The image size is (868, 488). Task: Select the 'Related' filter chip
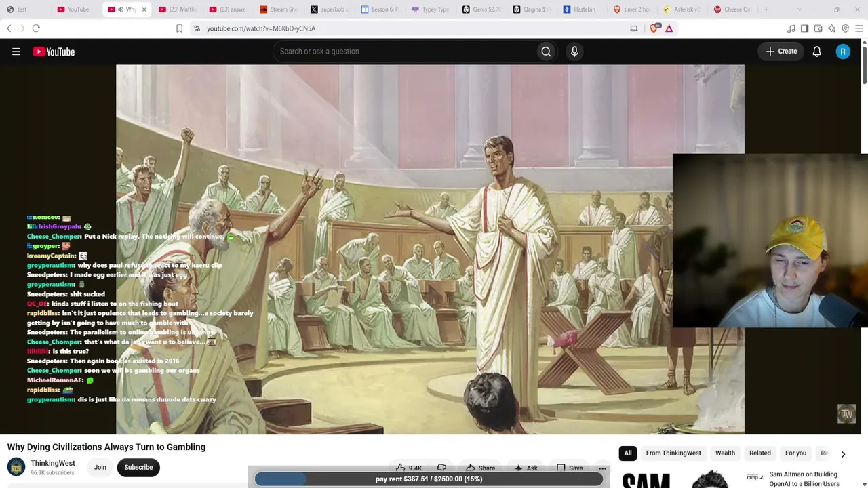click(760, 453)
